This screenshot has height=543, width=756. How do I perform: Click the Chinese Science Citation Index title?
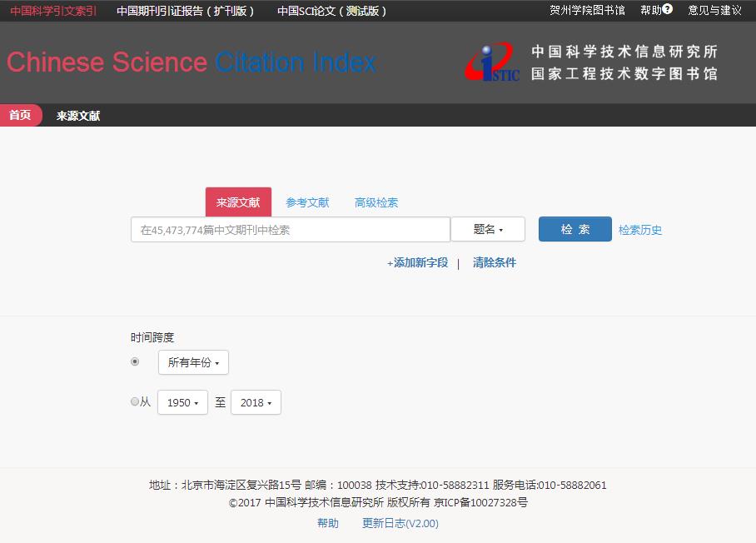(x=191, y=62)
